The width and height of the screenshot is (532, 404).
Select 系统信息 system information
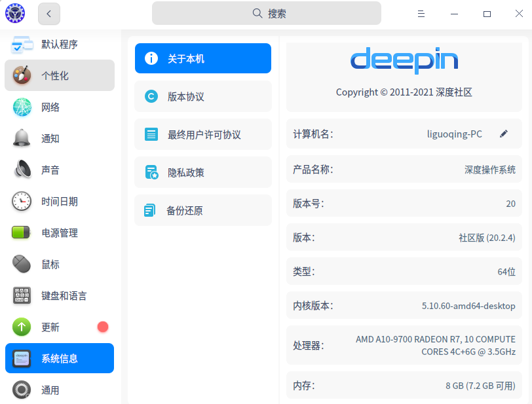(60, 358)
